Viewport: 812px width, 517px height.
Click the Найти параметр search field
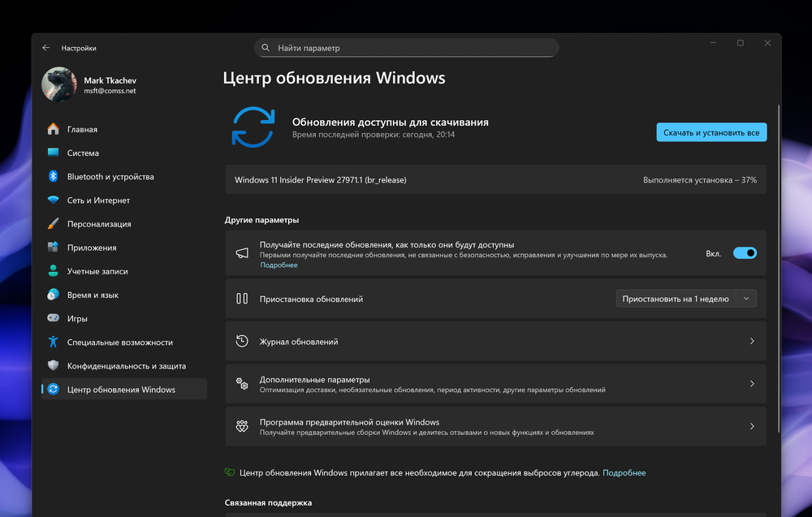pyautogui.click(x=406, y=47)
